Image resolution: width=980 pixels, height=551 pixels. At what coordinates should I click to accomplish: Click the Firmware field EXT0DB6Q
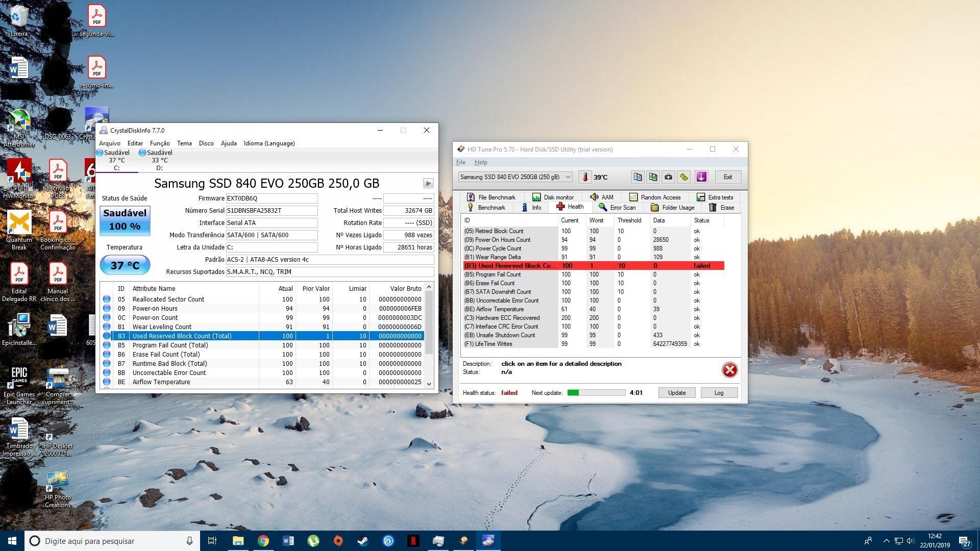coord(272,198)
